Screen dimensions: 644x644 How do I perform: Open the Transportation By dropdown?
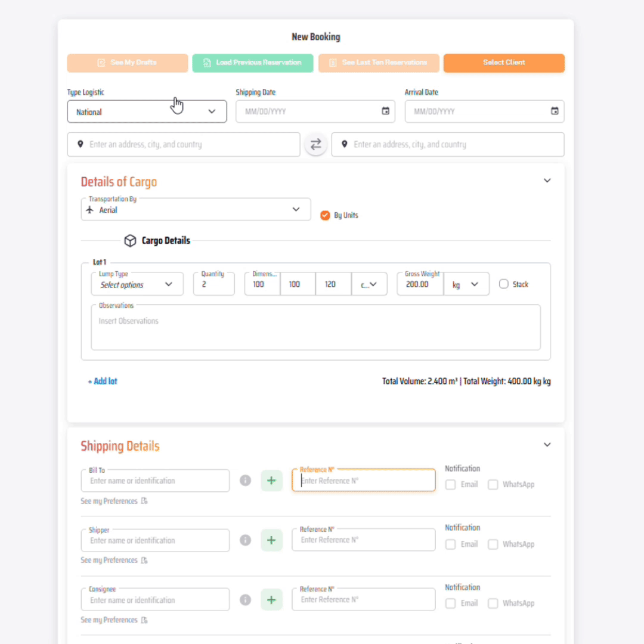coord(196,209)
